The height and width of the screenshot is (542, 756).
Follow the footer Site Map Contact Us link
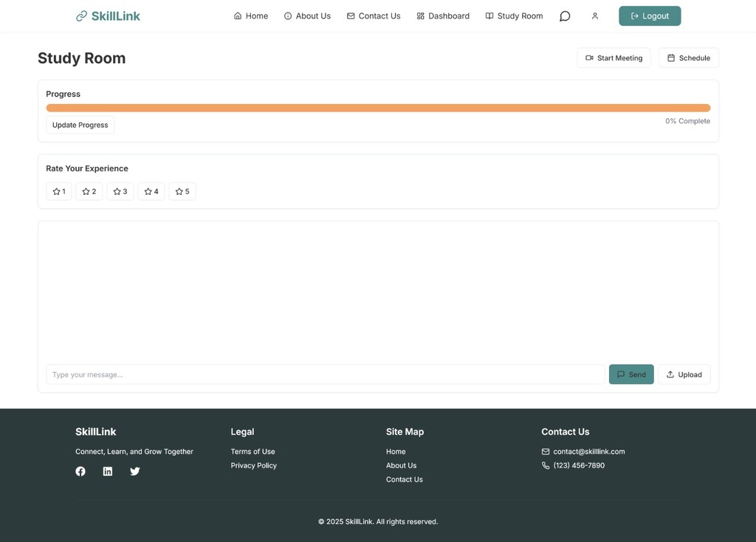pos(404,479)
